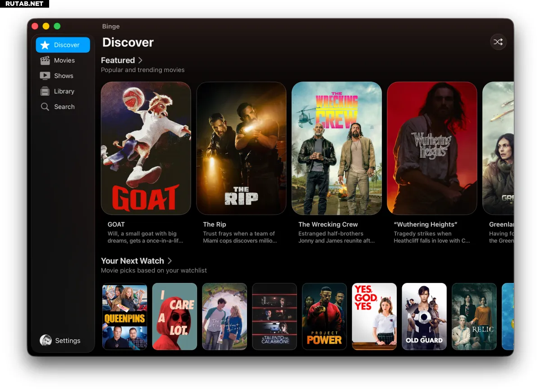Expand Your Next Watch chevron
This screenshot has width=541, height=392.
click(170, 260)
